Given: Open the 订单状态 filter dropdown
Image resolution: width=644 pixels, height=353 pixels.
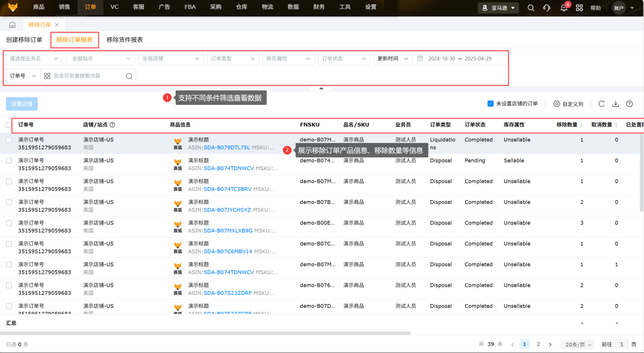Looking at the screenshot, I should 344,58.
